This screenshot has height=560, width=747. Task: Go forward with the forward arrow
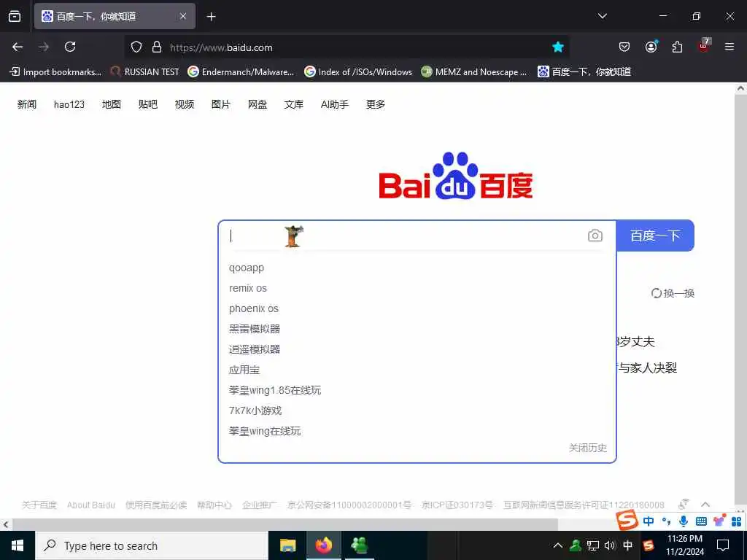pyautogui.click(x=44, y=47)
